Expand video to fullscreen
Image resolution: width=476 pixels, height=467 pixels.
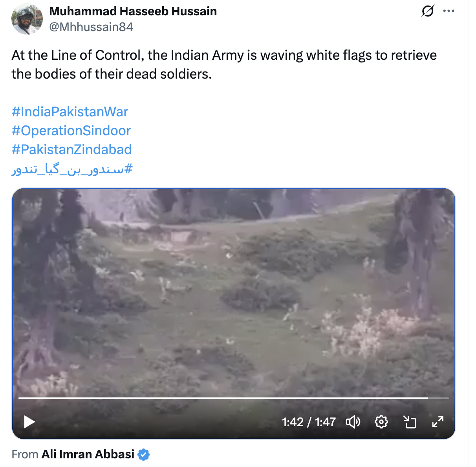[x=438, y=422]
